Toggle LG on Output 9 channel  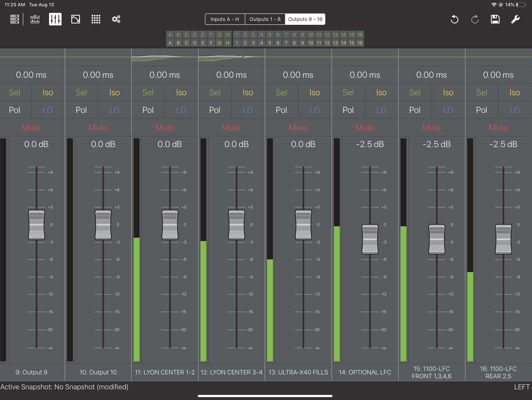(48, 110)
